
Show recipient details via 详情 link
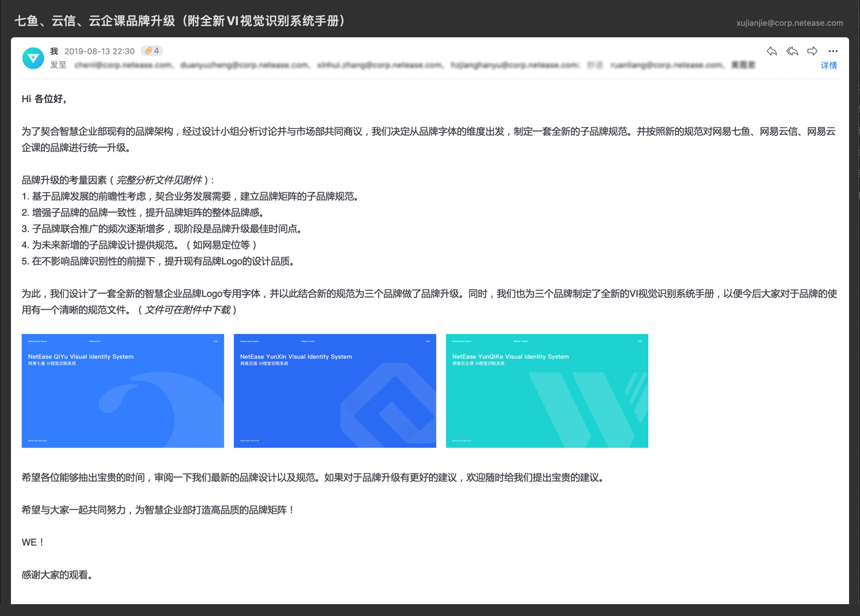[828, 66]
